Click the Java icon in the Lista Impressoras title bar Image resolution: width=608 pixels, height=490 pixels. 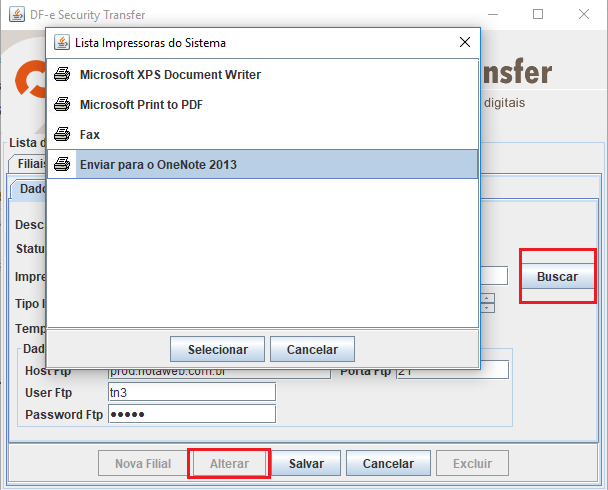pos(61,43)
